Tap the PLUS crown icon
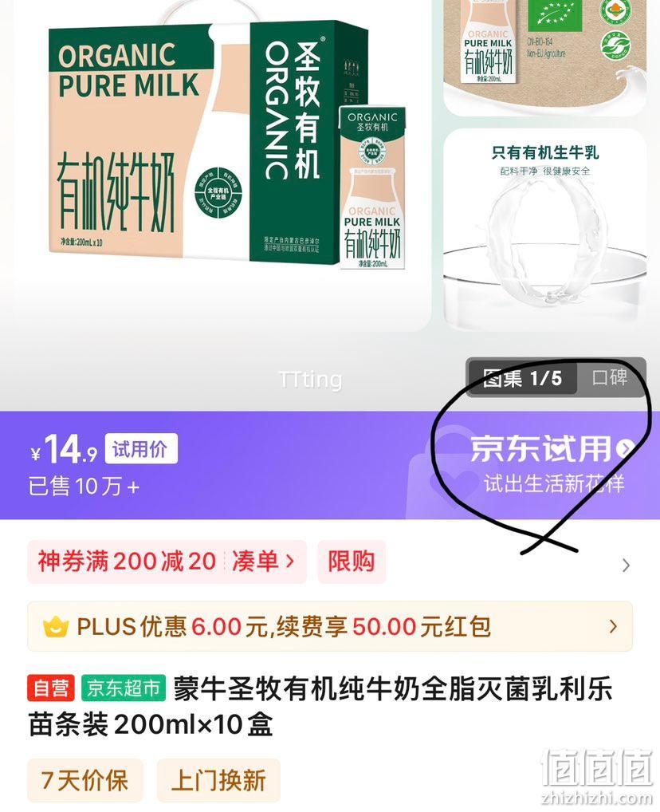The height and width of the screenshot is (812, 660). point(56,627)
